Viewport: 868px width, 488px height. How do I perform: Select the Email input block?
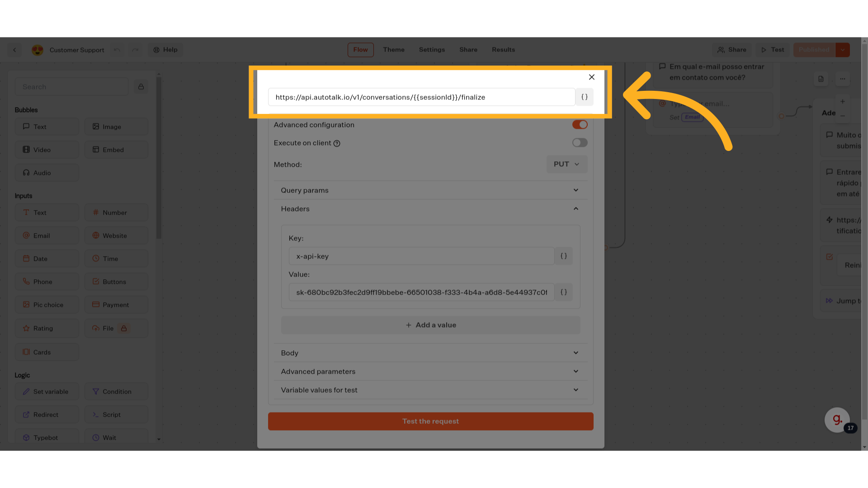point(47,235)
